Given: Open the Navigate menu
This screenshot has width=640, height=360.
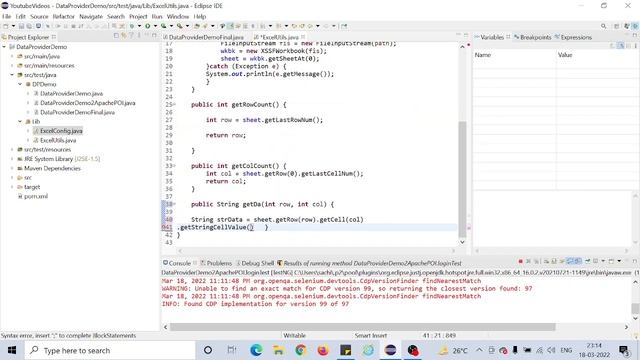Looking at the screenshot, I should point(91,16).
